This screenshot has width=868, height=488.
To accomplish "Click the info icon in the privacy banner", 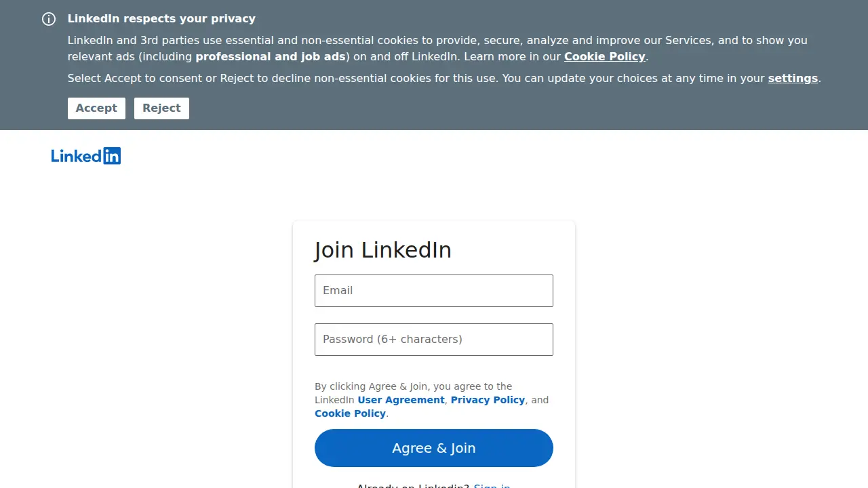I will point(49,19).
